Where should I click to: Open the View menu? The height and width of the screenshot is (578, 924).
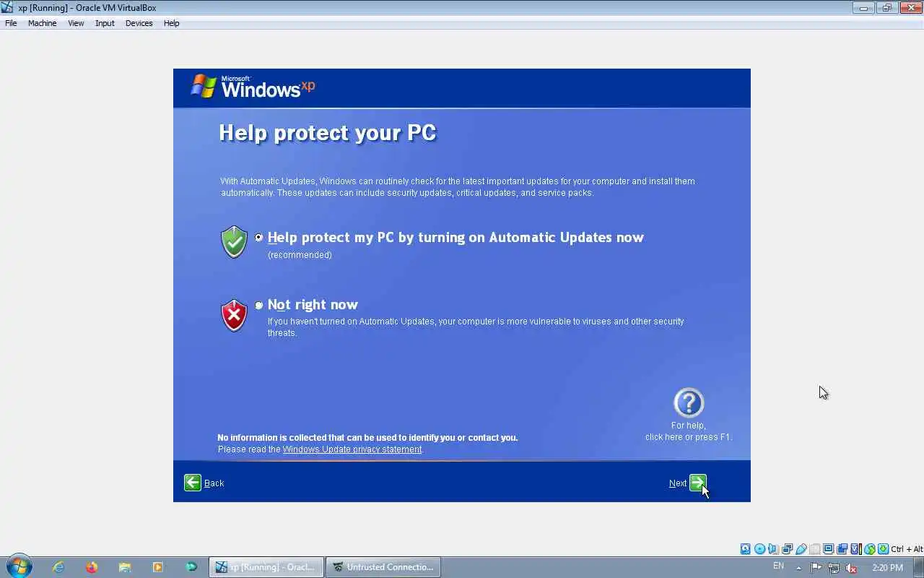[x=76, y=23]
